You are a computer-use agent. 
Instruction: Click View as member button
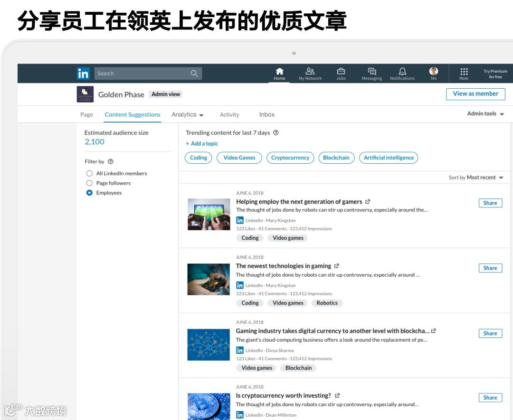[x=475, y=94]
